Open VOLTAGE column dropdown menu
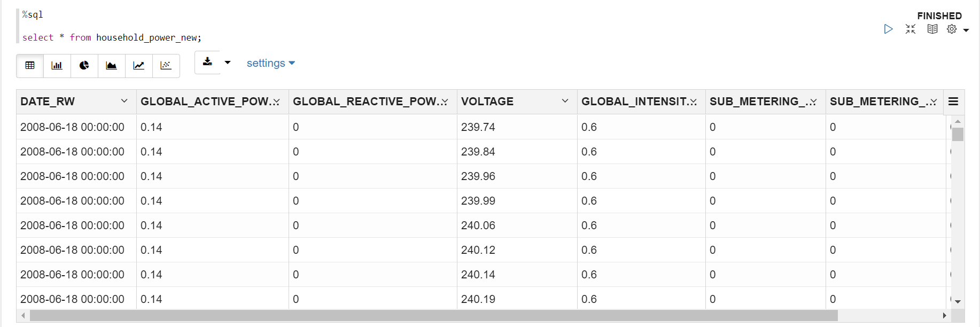 click(565, 101)
